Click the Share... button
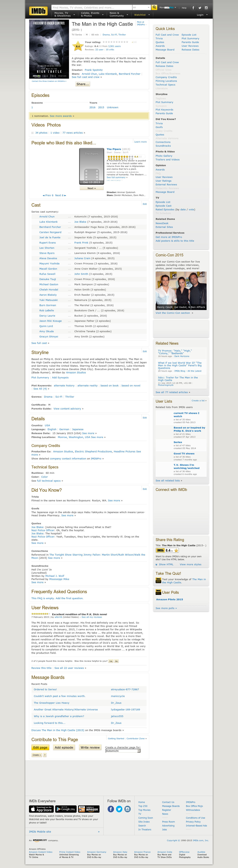238x868 pixels. (x=83, y=84)
